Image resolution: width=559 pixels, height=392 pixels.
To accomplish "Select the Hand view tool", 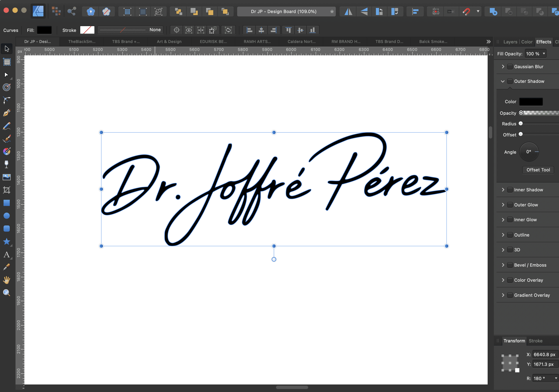I will (7, 280).
